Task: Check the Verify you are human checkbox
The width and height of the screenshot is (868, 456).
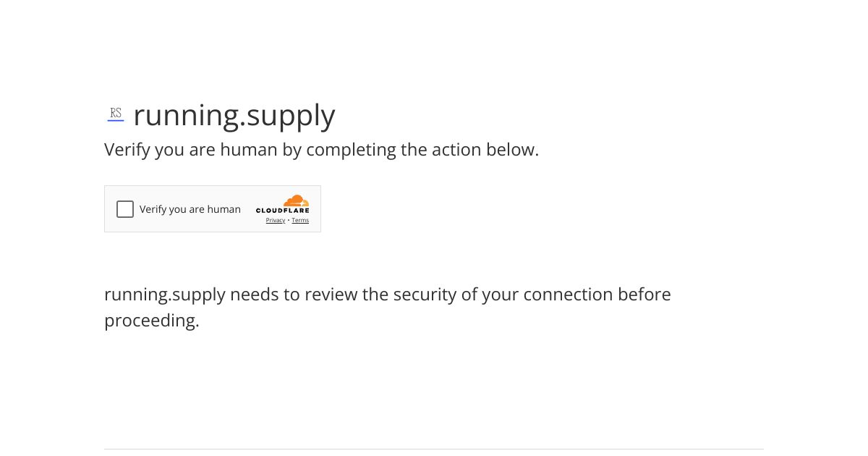Action: tap(125, 209)
